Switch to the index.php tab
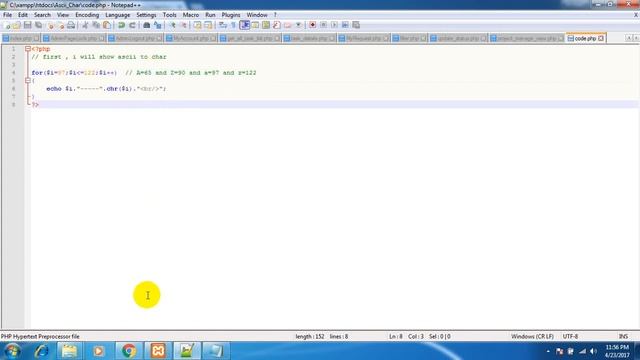The image size is (640, 360). point(20,38)
